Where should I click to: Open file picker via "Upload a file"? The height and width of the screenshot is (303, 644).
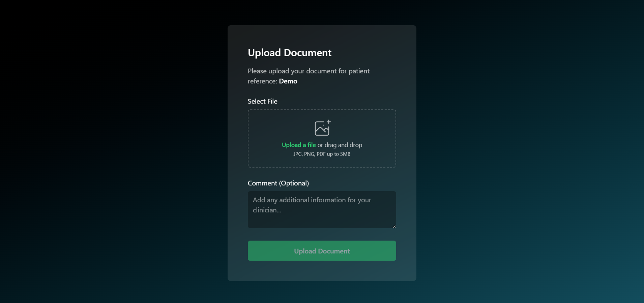tap(298, 145)
